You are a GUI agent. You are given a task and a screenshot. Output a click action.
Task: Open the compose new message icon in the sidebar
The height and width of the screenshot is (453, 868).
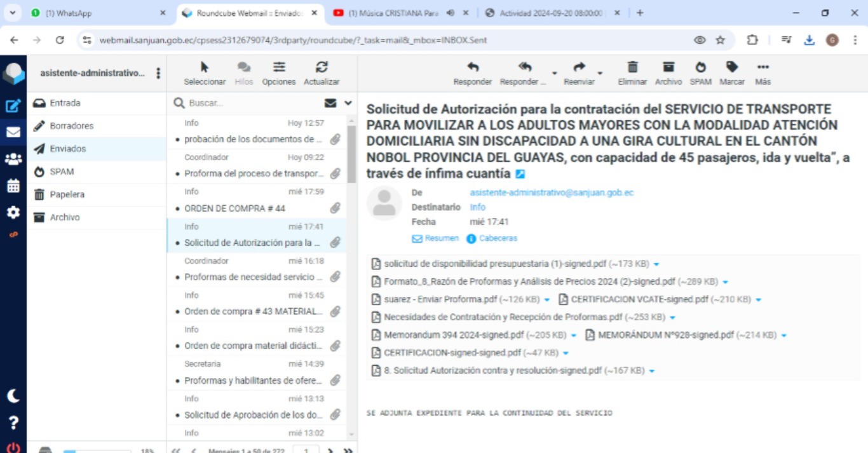(13, 106)
